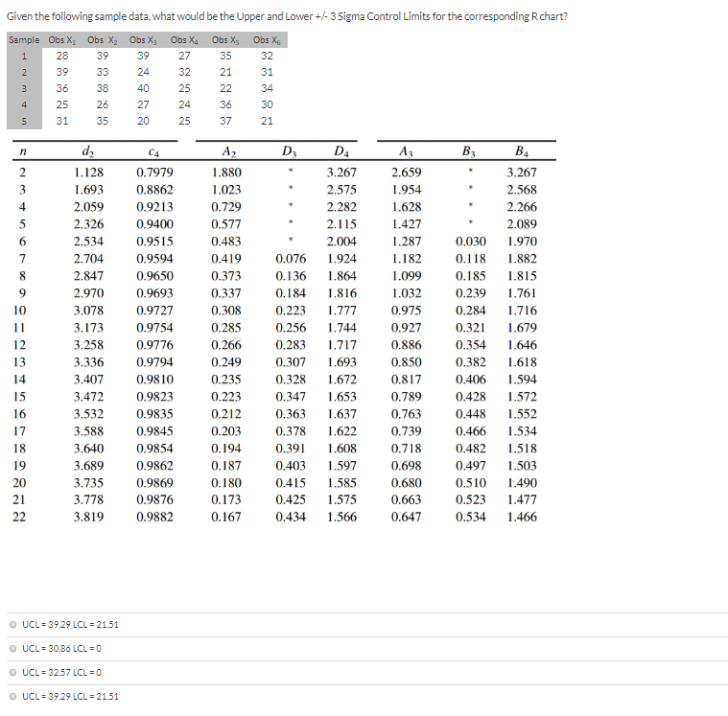Click the question text about R chart limits
Viewport: 728px width, 716px height.
tap(287, 16)
